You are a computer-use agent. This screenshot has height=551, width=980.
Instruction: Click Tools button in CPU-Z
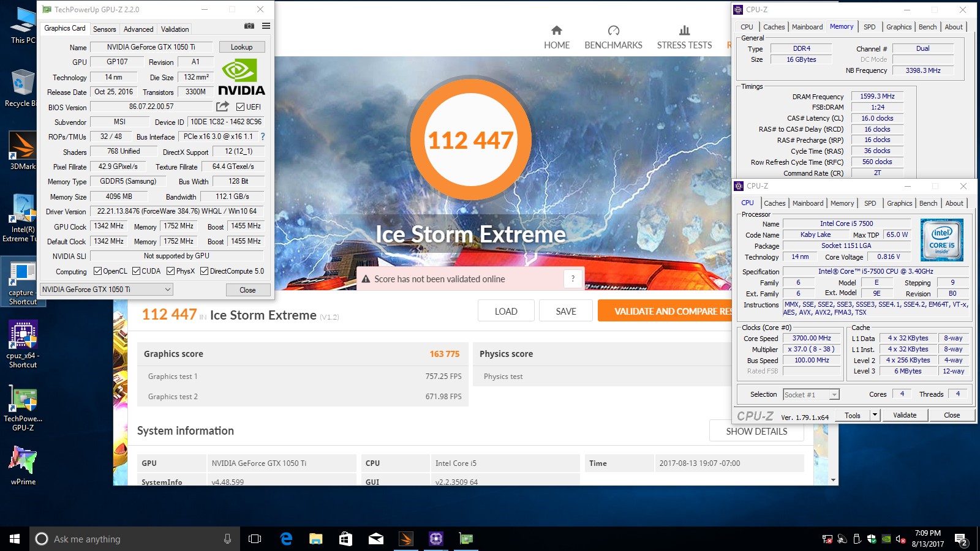tap(853, 415)
